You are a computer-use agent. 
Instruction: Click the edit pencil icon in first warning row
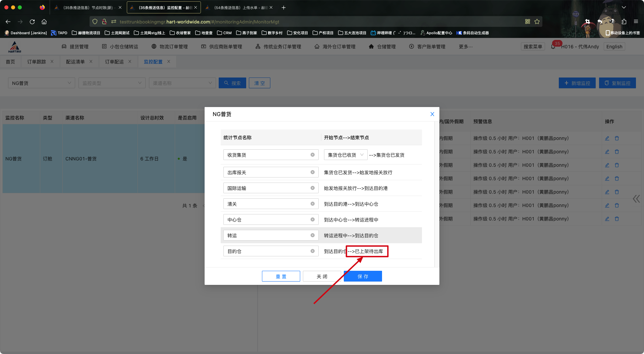point(607,138)
